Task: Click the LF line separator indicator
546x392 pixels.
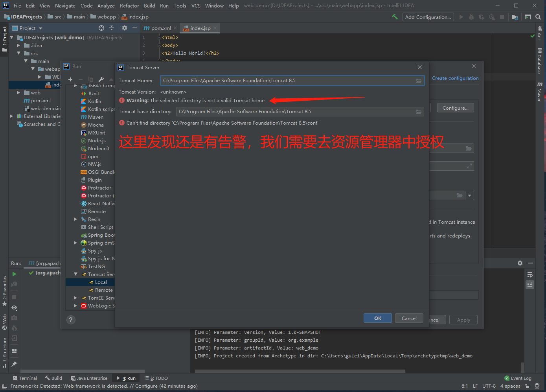Action: click(x=475, y=386)
